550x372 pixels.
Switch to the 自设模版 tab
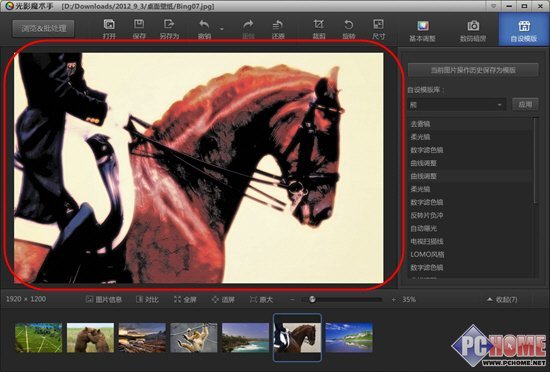[524, 30]
